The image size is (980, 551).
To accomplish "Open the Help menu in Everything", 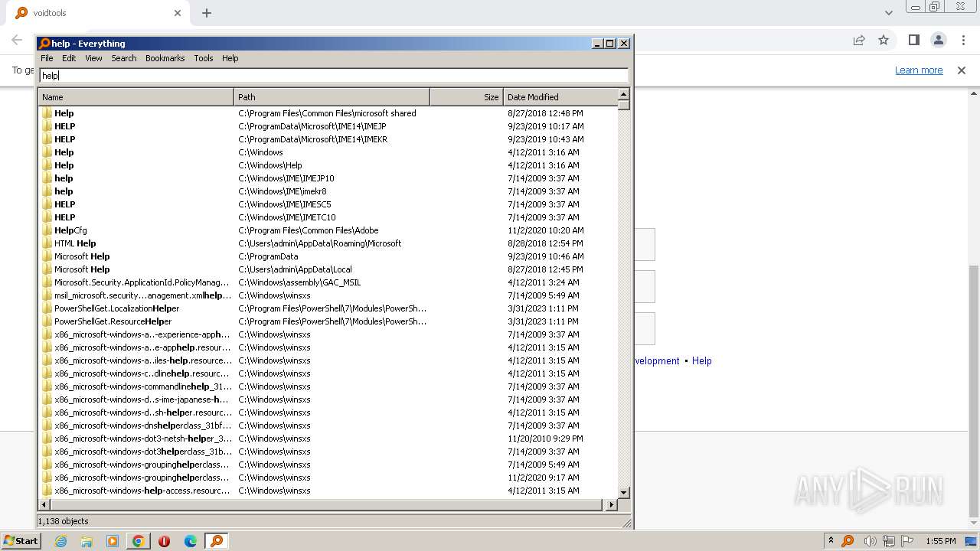I will click(x=230, y=58).
